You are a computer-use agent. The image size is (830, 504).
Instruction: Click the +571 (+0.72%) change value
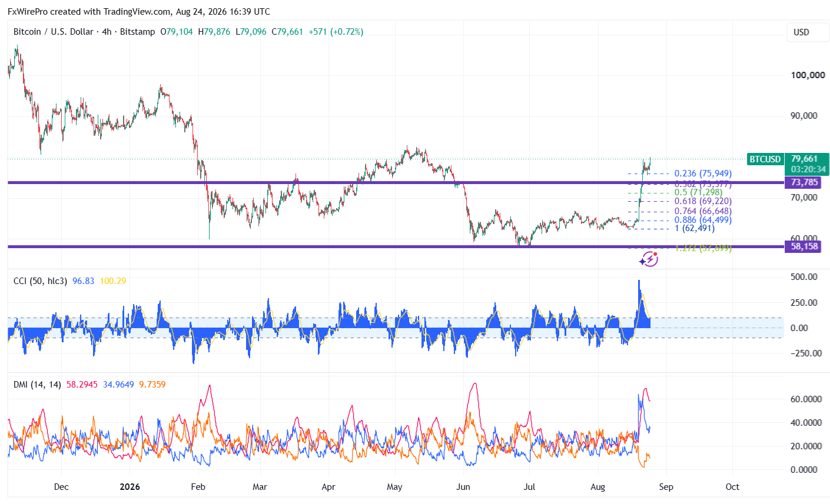point(336,32)
